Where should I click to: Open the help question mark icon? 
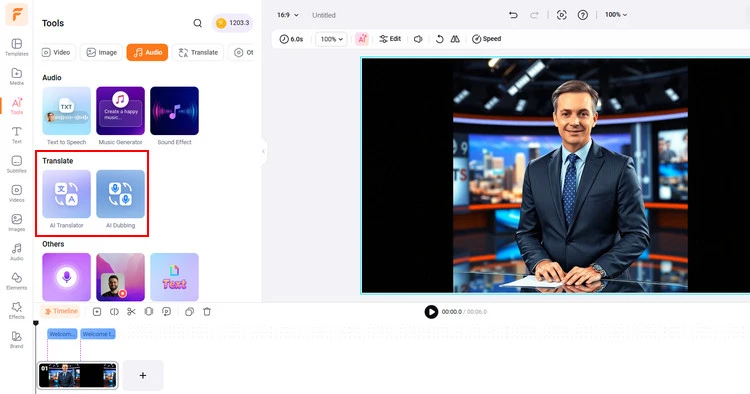pyautogui.click(x=583, y=15)
